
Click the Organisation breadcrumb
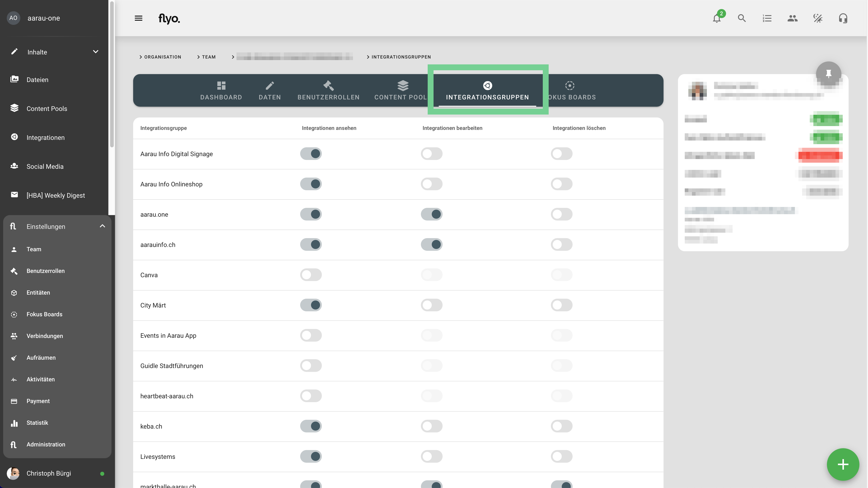(x=162, y=57)
